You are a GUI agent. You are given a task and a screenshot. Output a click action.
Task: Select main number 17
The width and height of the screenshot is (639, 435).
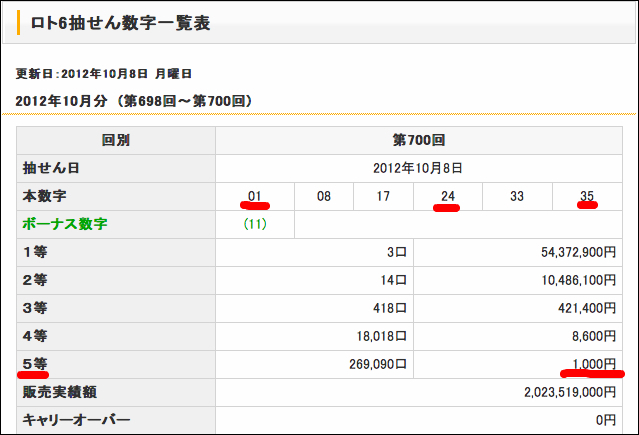coord(383,196)
